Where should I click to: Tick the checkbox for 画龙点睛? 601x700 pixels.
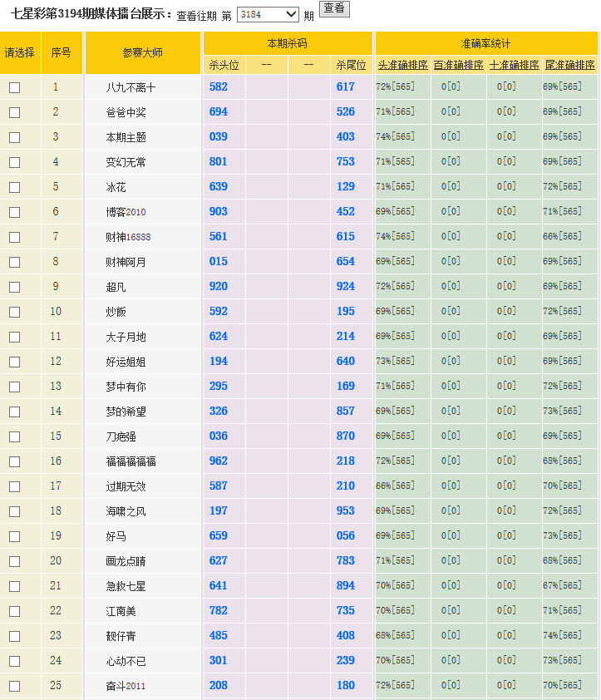pyautogui.click(x=14, y=561)
